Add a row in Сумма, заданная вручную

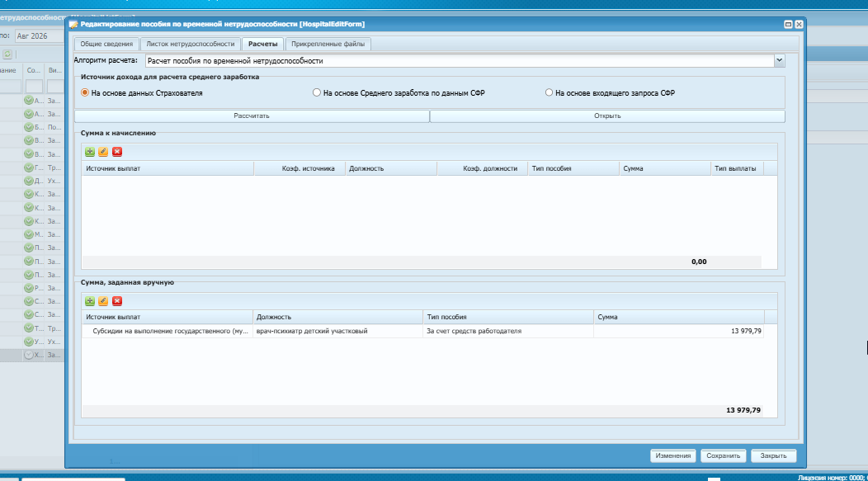[90, 301]
